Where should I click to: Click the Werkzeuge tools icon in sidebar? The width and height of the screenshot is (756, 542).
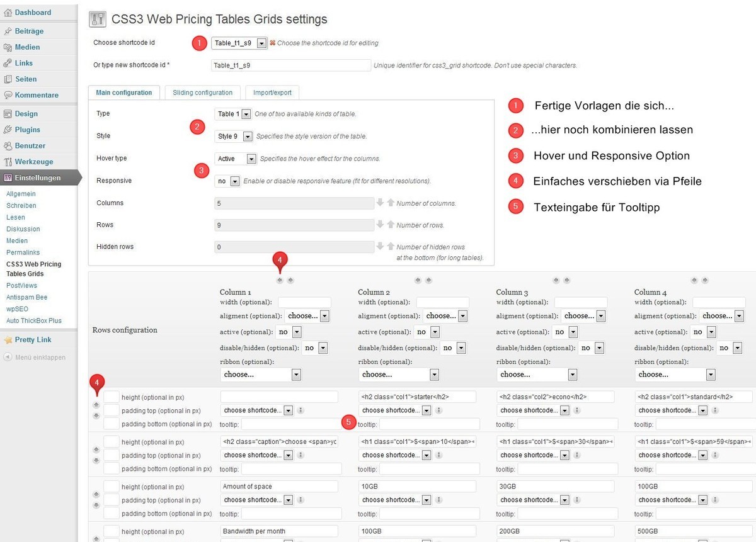[8, 162]
